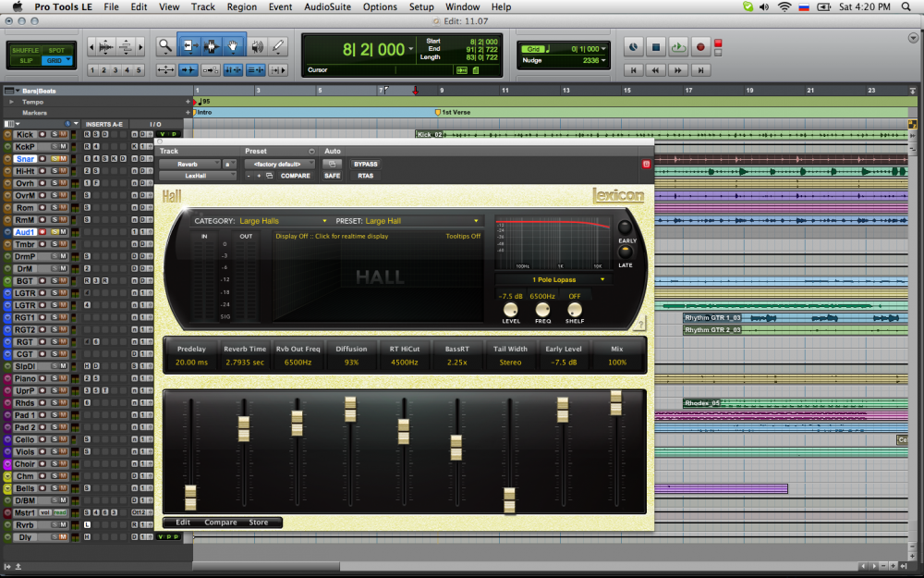Enable Shuffle edit mode
The width and height of the screenshot is (924, 578).
pos(25,51)
